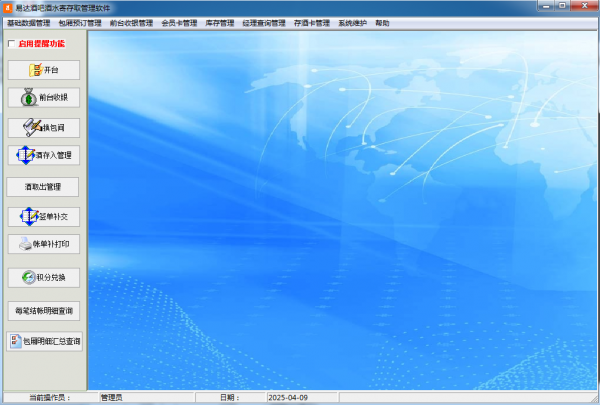Click the printer icon for 帐单补打印
The height and width of the screenshot is (405, 600).
pyautogui.click(x=26, y=244)
